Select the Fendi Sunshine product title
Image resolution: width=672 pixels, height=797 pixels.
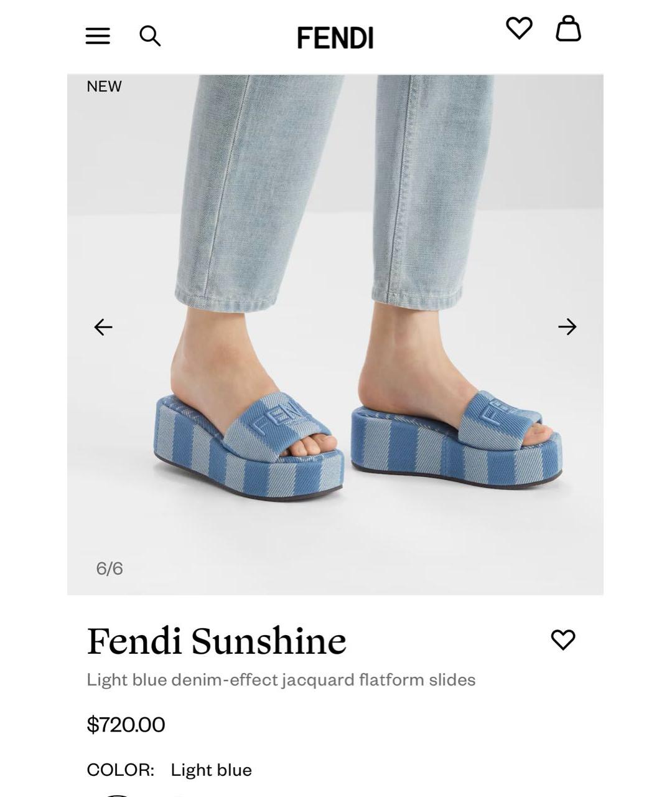(217, 641)
